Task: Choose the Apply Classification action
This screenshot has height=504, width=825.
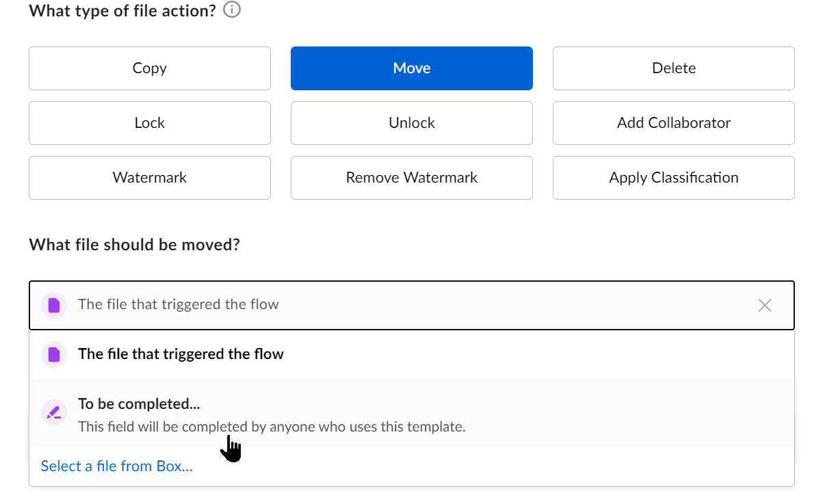Action: coord(674,178)
